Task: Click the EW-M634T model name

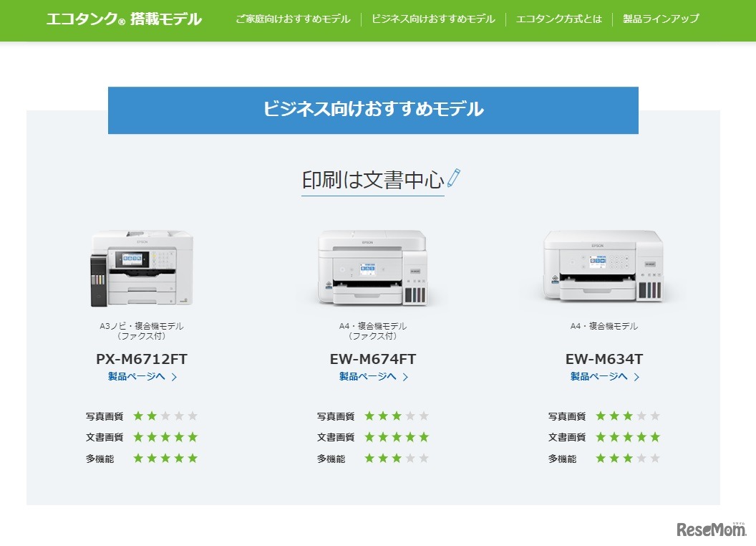Action: click(x=604, y=359)
